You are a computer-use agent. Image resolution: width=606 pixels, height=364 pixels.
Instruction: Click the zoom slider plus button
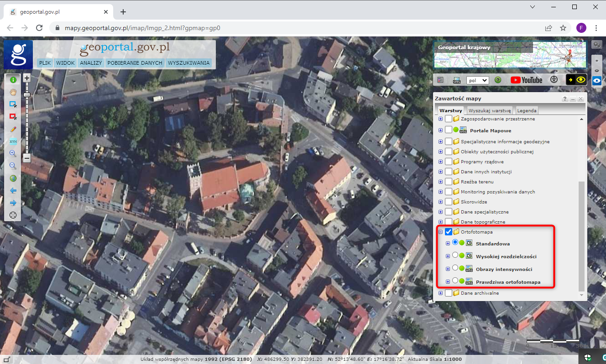(27, 78)
